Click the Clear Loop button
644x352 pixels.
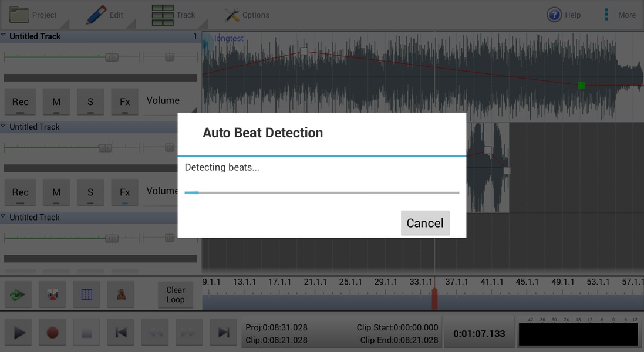pyautogui.click(x=176, y=295)
